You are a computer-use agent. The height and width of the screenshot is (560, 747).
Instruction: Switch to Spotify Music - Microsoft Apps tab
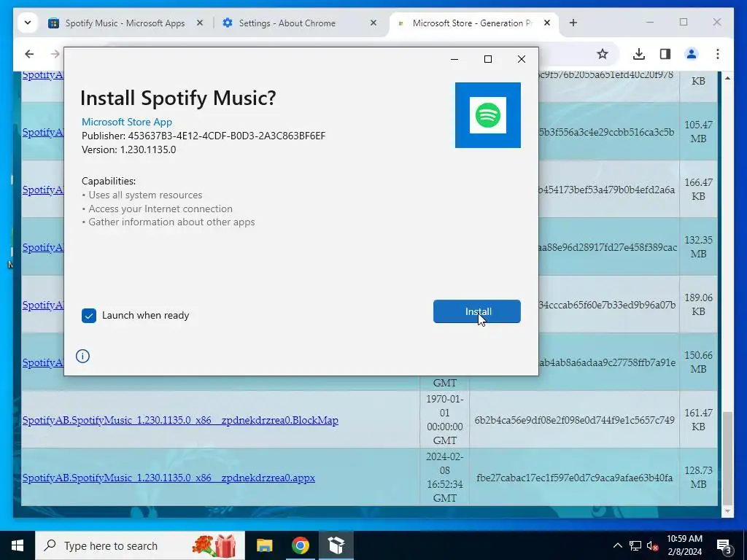pyautogui.click(x=125, y=23)
